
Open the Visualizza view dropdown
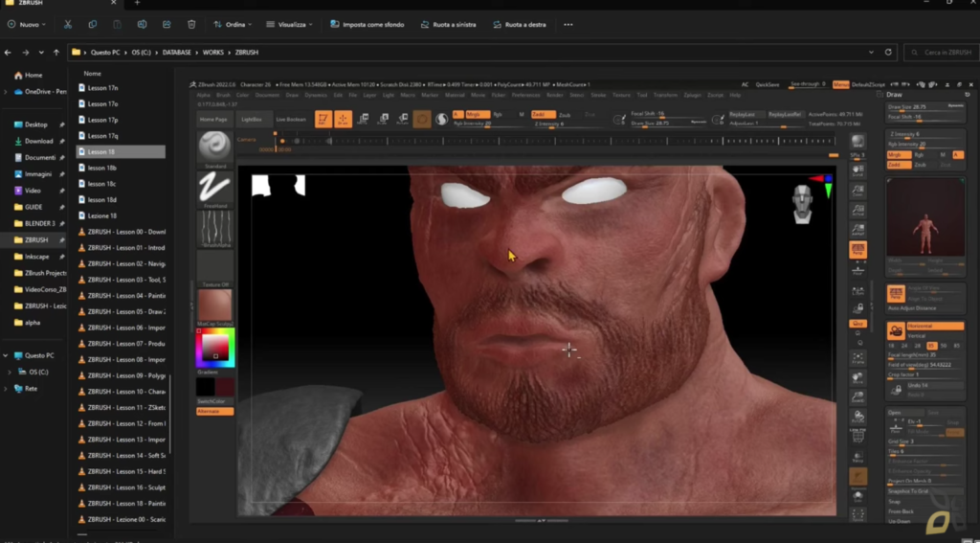click(289, 24)
